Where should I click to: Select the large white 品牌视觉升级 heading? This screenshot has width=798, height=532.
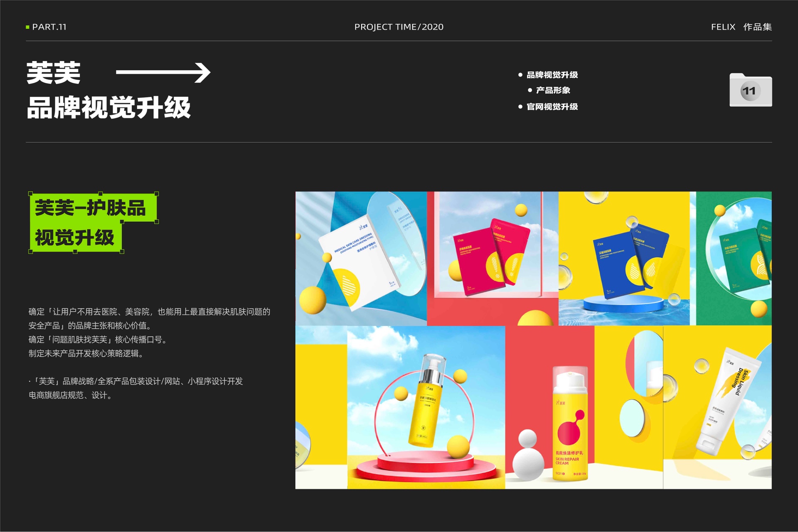(109, 108)
